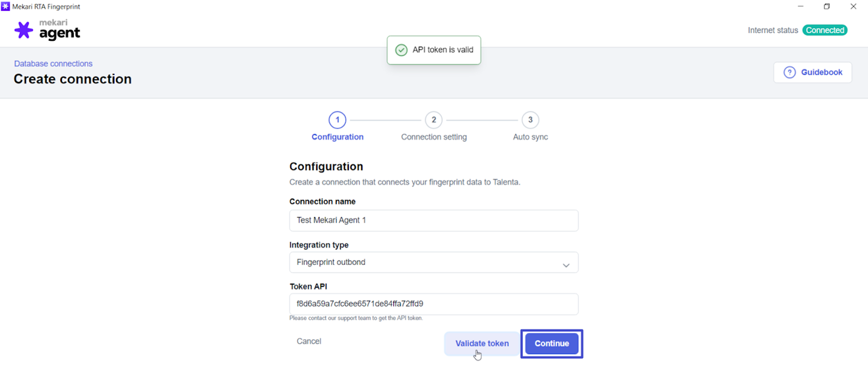Open the Guidebook

813,72
